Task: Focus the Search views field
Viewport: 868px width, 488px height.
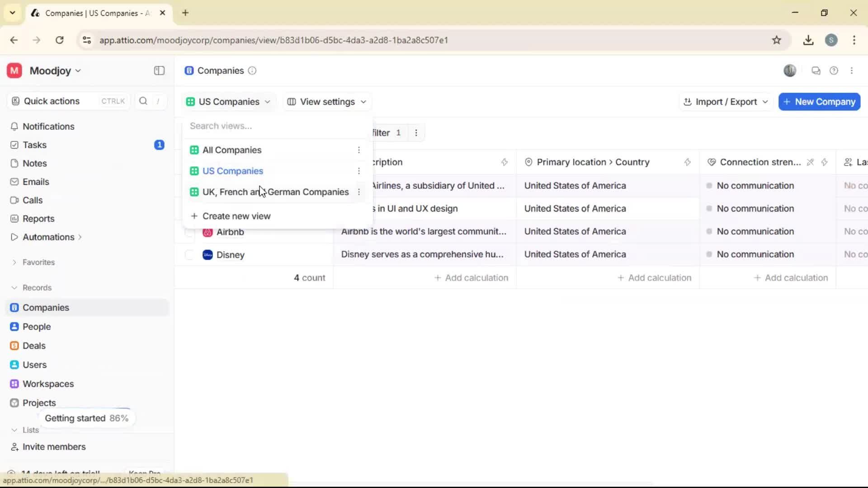Action: (x=277, y=126)
